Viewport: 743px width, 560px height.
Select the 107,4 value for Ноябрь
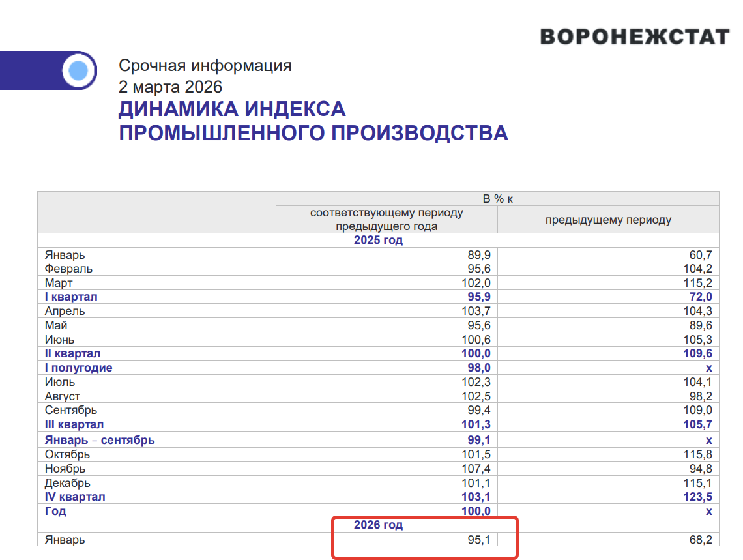476,469
